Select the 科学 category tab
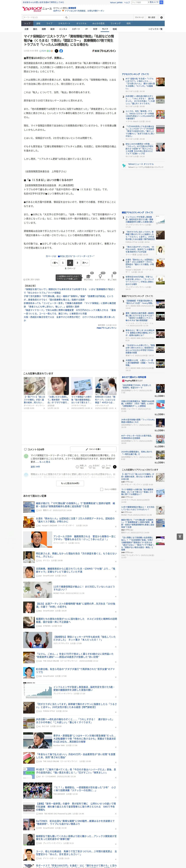The width and height of the screenshot is (186, 868). tap(95, 29)
